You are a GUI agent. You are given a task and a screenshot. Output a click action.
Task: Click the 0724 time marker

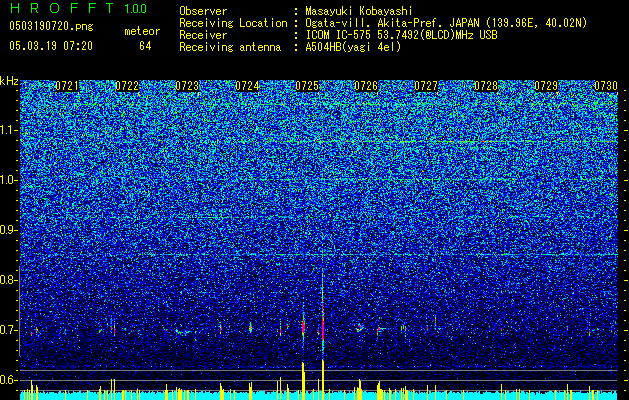[x=247, y=86]
